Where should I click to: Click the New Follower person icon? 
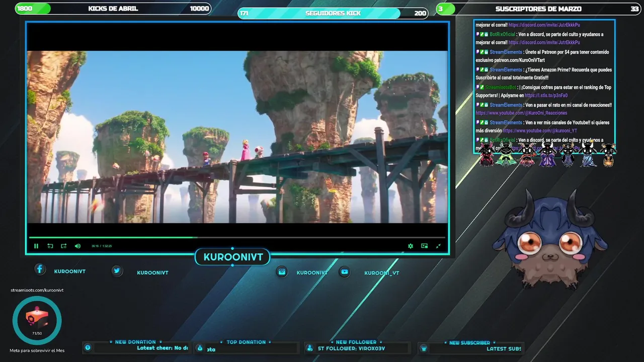tap(309, 348)
